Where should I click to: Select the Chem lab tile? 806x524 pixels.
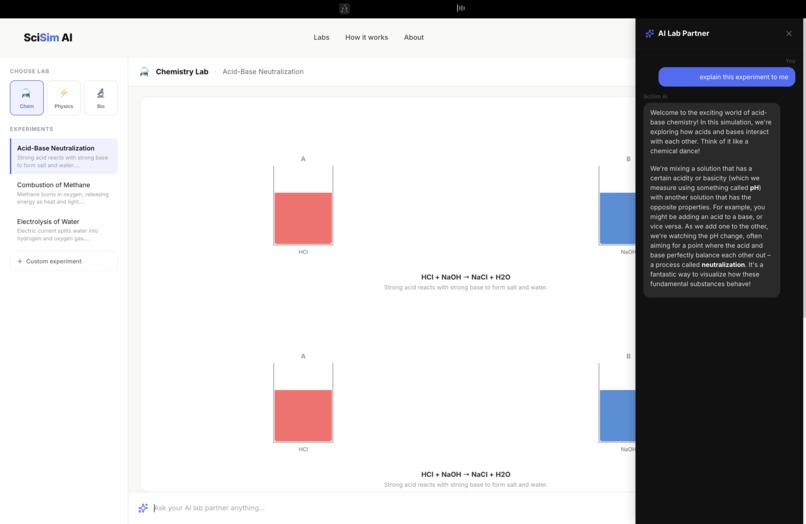27,98
